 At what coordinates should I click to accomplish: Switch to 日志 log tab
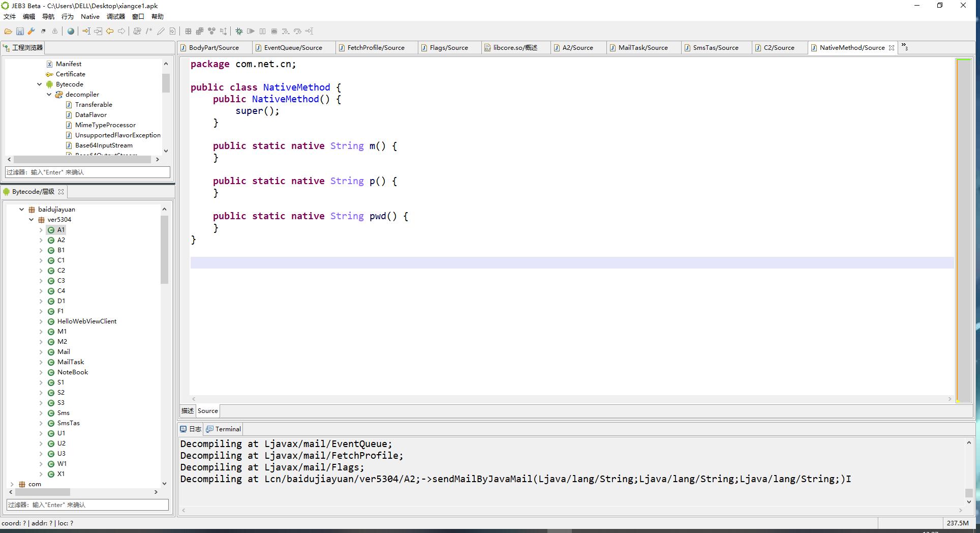[x=191, y=429]
